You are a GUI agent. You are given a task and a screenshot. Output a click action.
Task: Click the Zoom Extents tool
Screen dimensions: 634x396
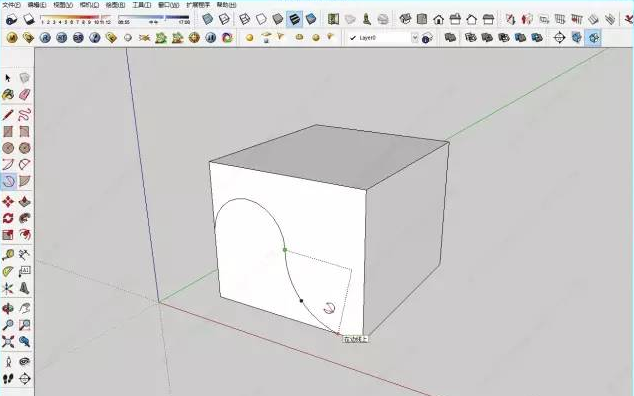tap(8, 341)
